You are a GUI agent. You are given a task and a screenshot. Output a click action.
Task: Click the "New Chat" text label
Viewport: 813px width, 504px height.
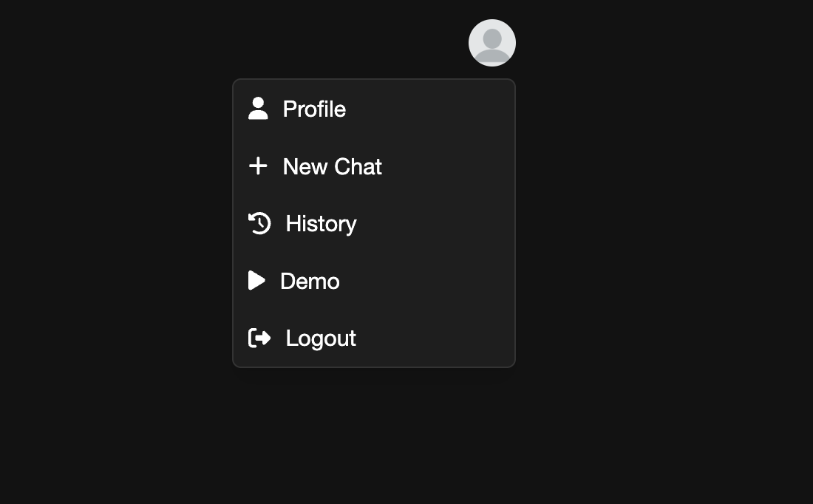click(x=332, y=166)
